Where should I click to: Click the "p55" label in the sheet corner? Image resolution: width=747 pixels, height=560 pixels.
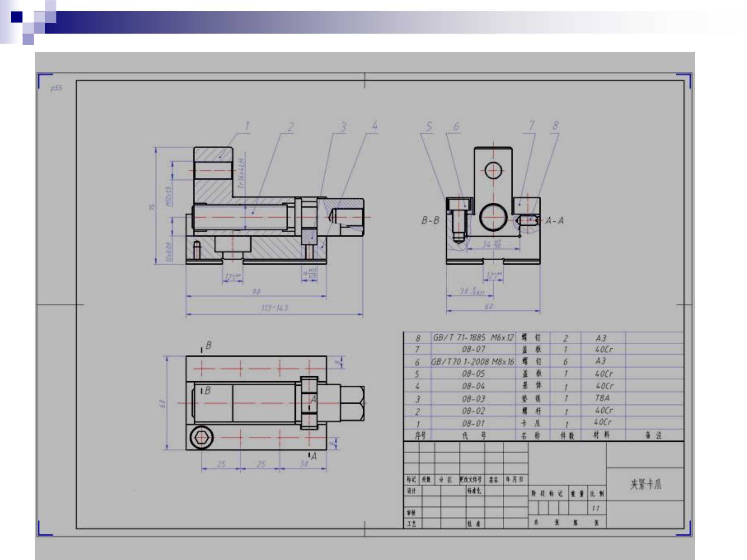[56, 88]
